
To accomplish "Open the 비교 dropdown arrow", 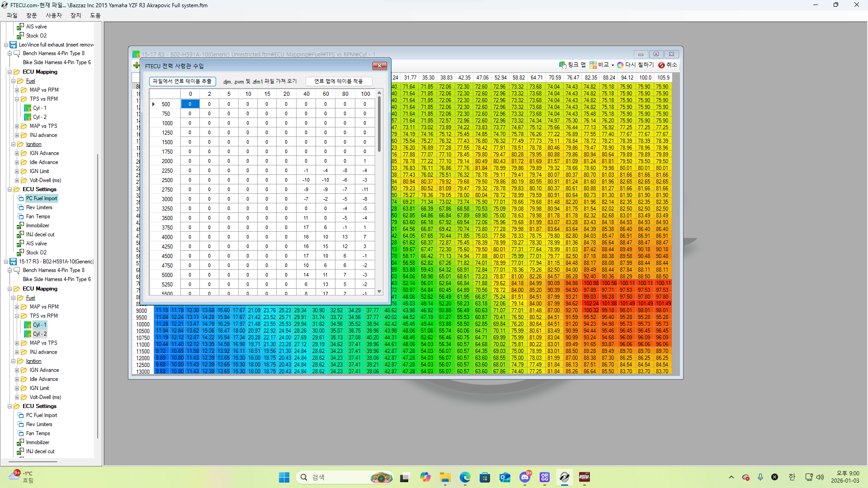I will tap(613, 65).
